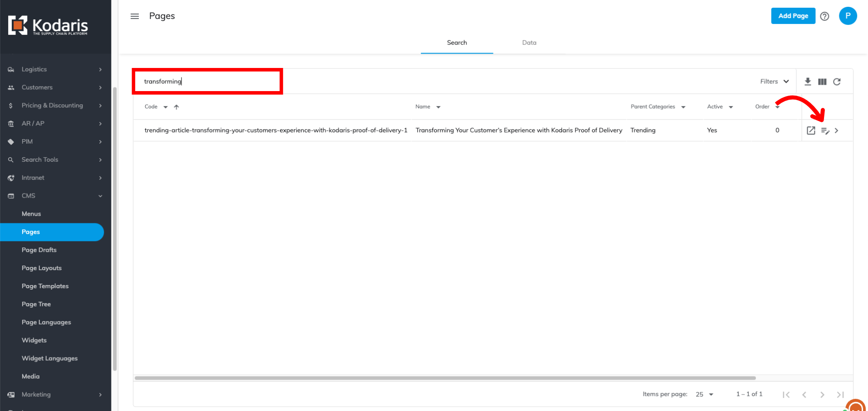Expand the Customers menu chevron

click(x=100, y=87)
